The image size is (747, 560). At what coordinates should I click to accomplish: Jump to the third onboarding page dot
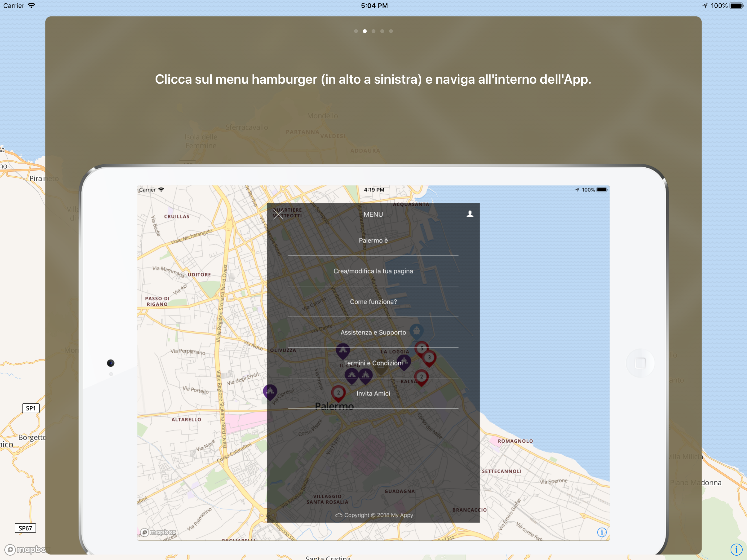373,31
